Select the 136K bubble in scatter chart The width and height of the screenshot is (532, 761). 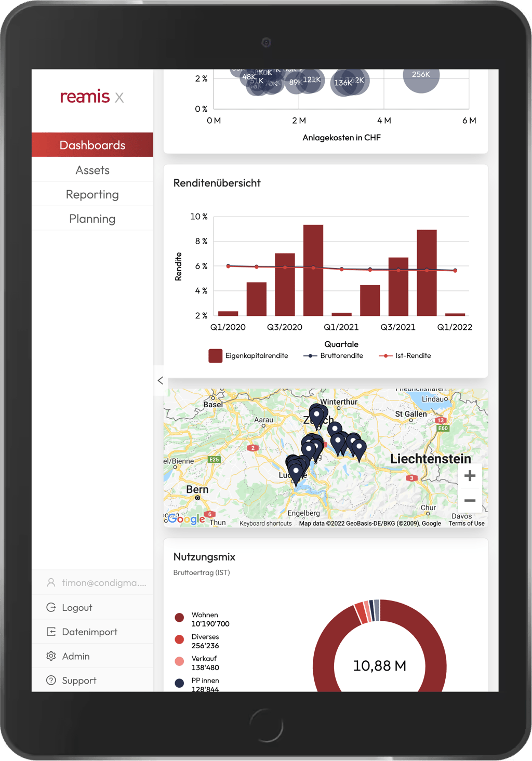[343, 83]
